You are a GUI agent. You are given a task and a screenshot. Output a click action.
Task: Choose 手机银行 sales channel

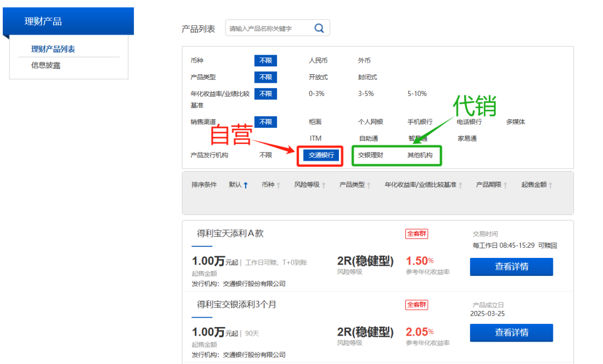pyautogui.click(x=420, y=122)
